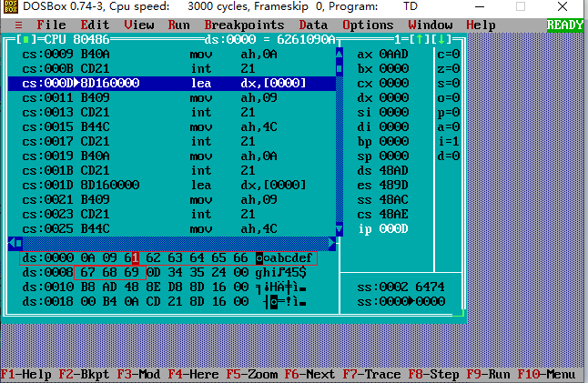The image size is (588, 383).
Task: Open the Edit menu
Action: [95, 25]
